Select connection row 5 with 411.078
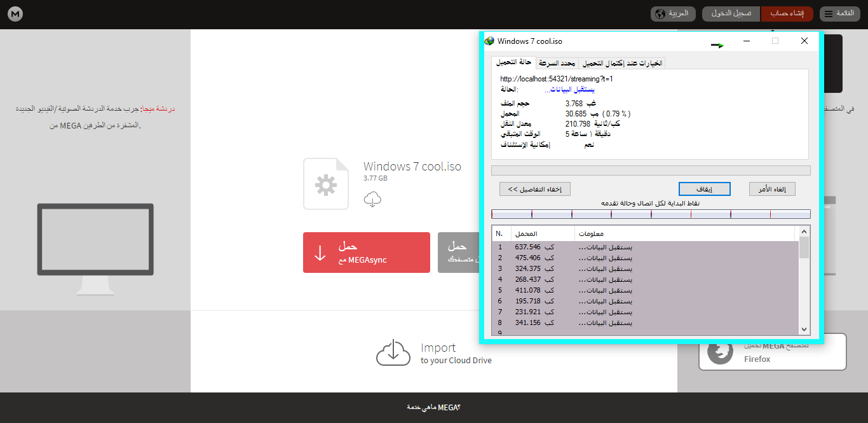Viewport: 868px width, 423px height. point(645,290)
